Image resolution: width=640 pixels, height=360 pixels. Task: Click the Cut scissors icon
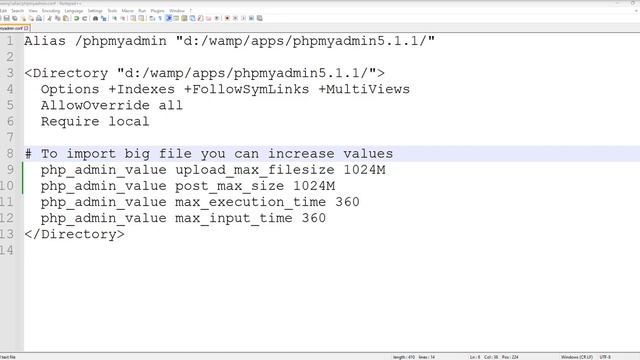49,18
